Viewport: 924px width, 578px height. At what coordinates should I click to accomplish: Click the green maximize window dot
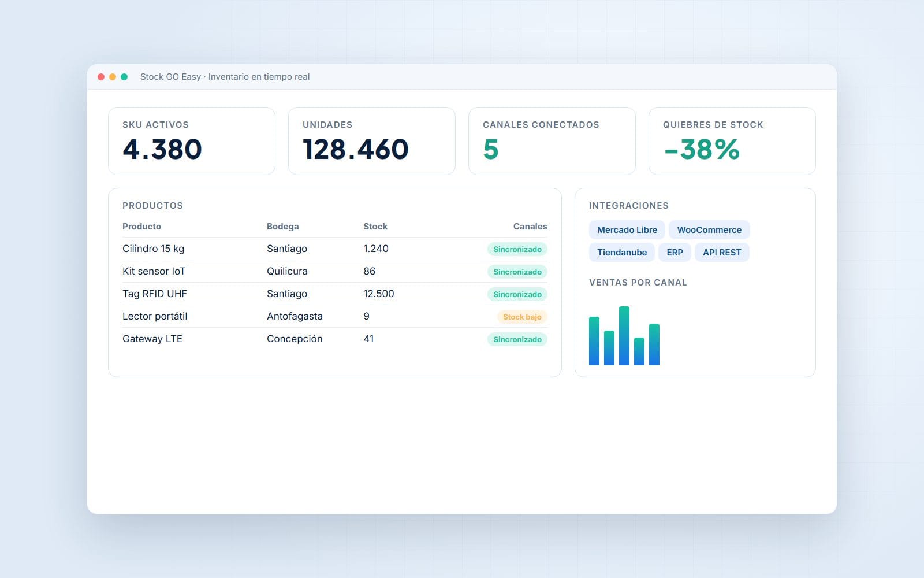[x=124, y=77]
